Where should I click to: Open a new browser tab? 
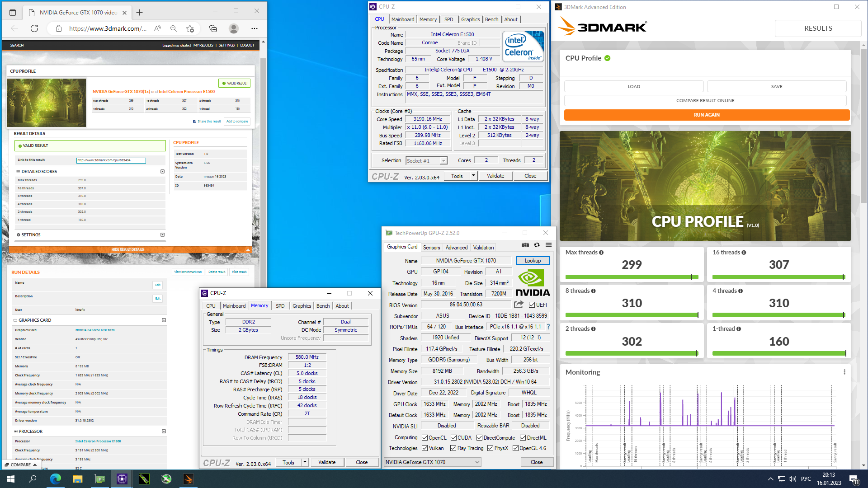[x=139, y=13]
